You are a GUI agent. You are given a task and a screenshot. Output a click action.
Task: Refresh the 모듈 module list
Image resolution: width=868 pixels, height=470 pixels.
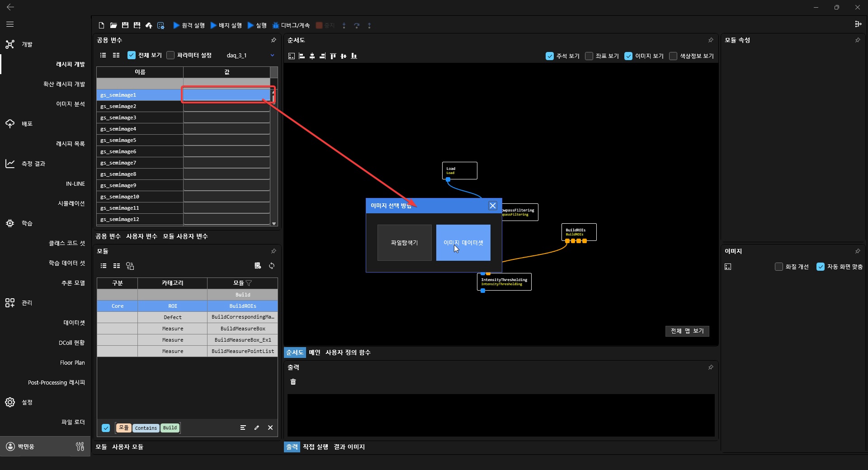272,266
